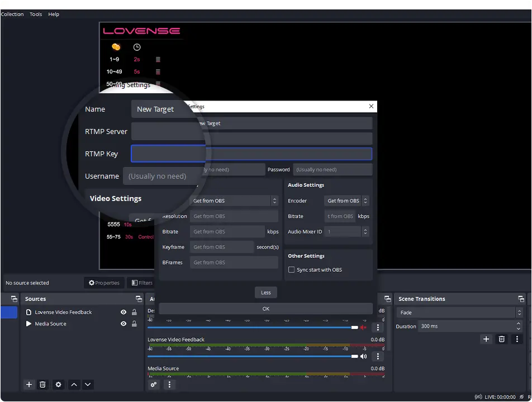Click the Lovense clock icon in preview
This screenshot has height=402, width=532.
click(137, 47)
